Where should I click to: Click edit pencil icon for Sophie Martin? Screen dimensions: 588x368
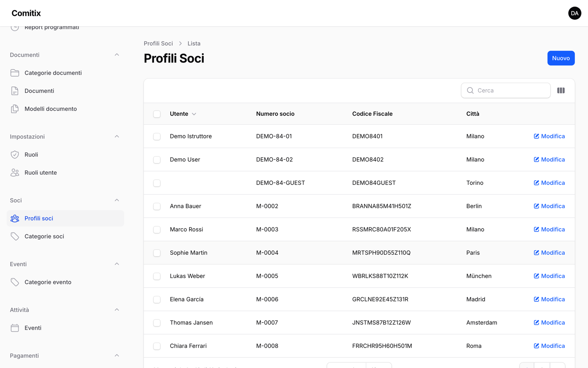coord(537,253)
